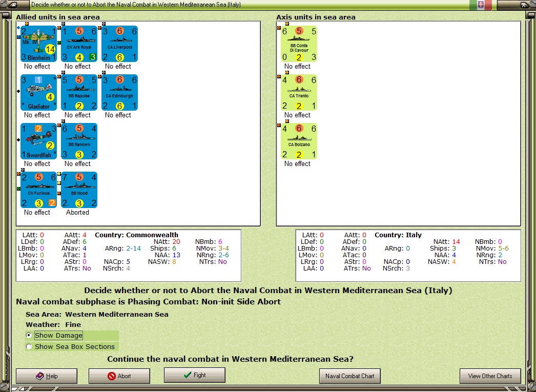Viewport: 536px width, 392px height.
Task: Click 'Aborted' status under BB Hood
Action: [x=77, y=212]
